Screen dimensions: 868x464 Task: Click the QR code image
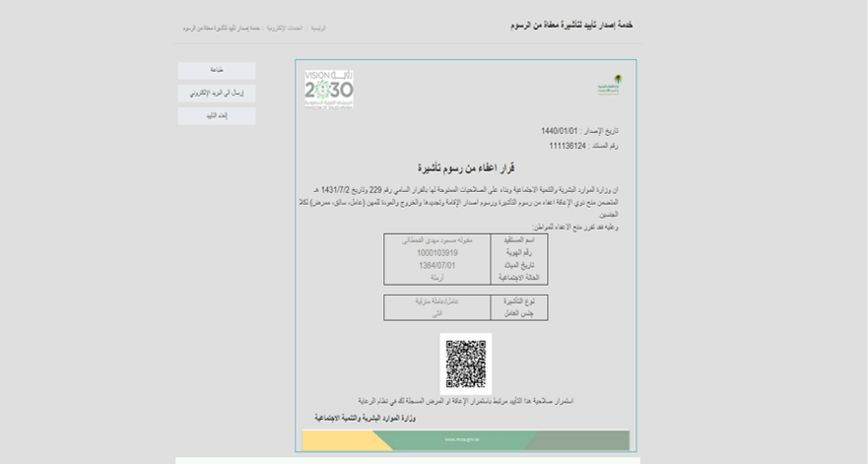click(466, 364)
